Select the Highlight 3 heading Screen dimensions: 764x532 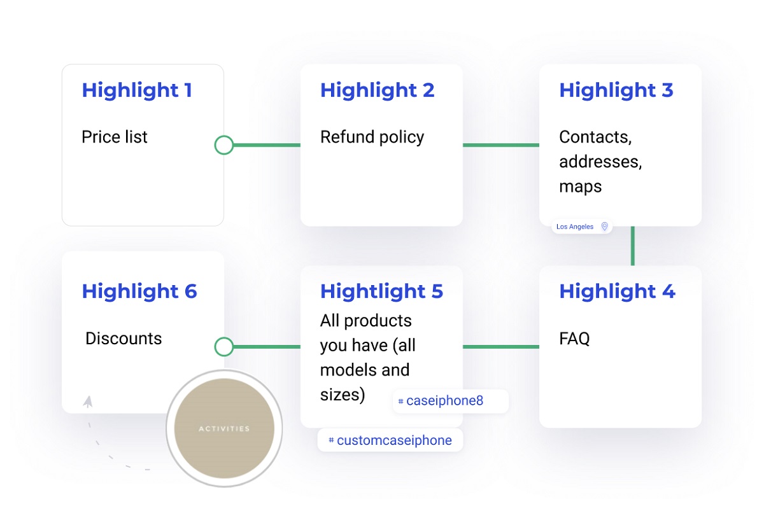(616, 90)
